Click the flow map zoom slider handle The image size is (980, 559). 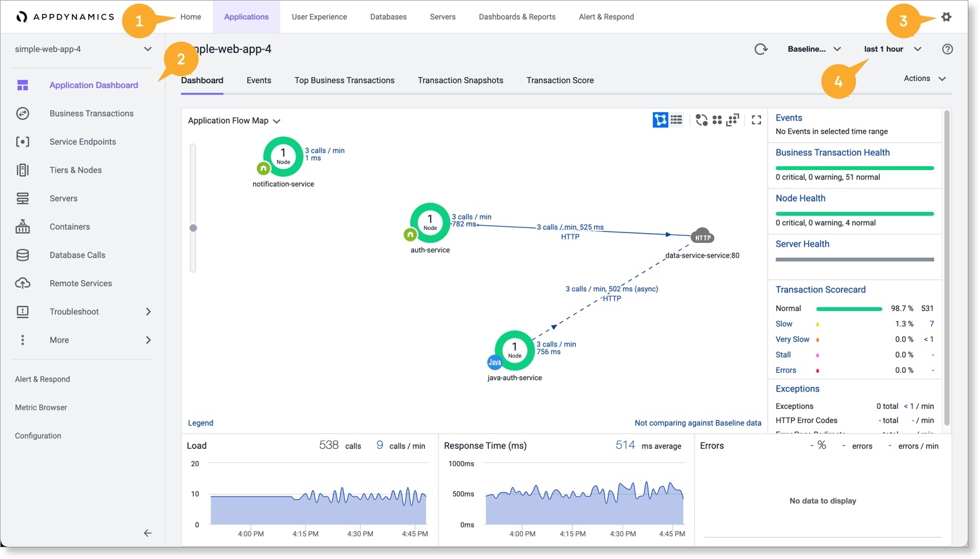193,228
